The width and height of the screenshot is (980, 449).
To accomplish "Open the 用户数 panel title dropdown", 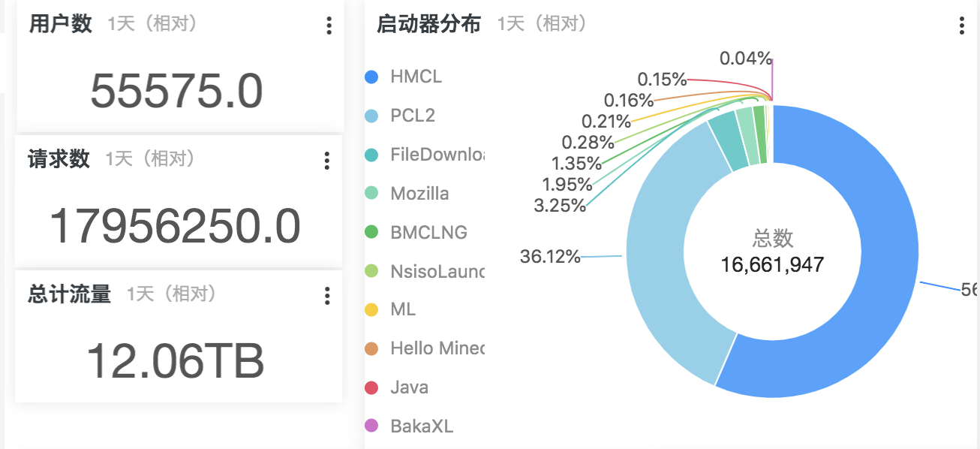I will [x=59, y=23].
